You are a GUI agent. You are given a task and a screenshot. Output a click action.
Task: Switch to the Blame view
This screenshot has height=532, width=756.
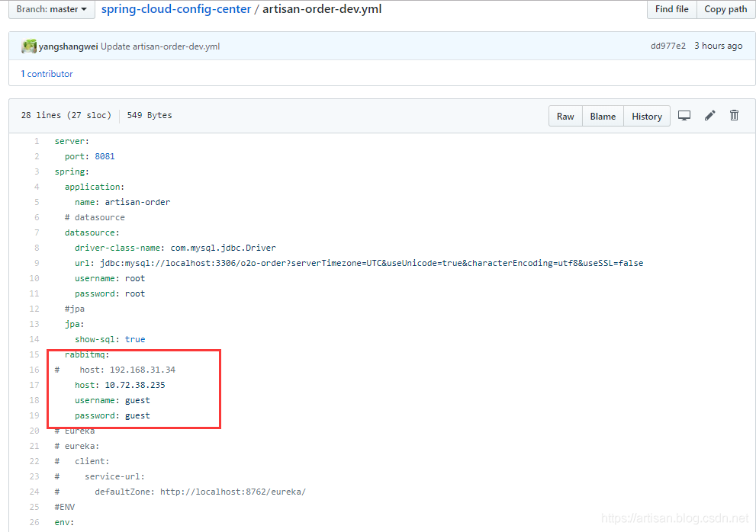[603, 117]
